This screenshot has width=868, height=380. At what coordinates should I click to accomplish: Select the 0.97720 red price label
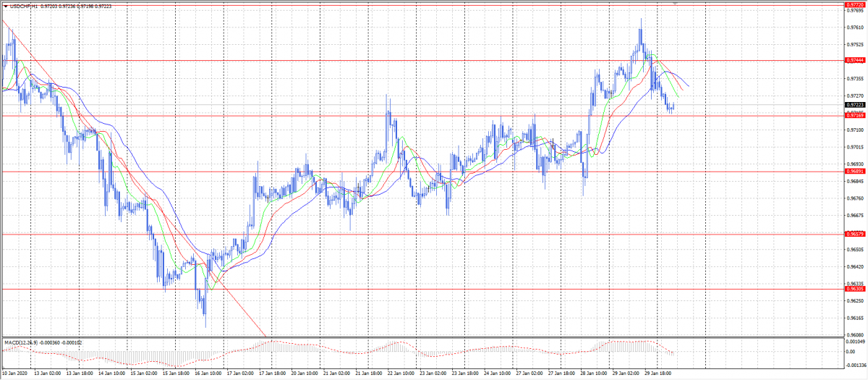click(854, 4)
